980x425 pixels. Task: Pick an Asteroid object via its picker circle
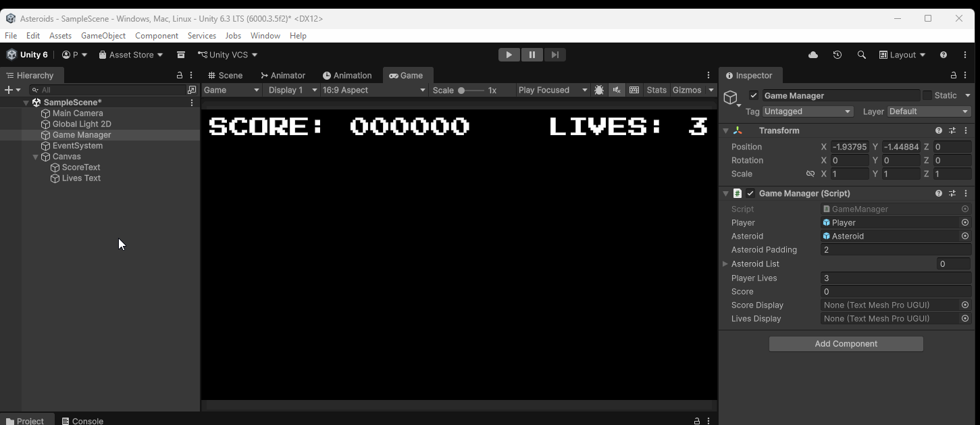point(965,236)
